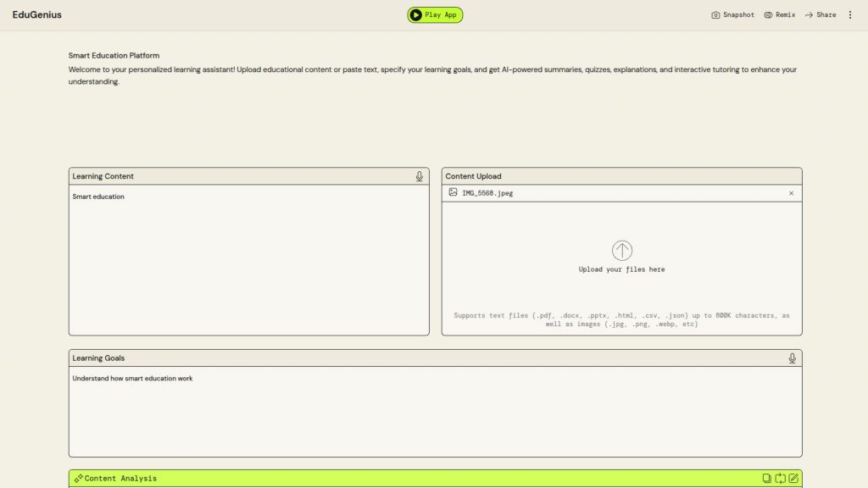Click the image file icon beside IMG_5568.jpeg
The height and width of the screenshot is (488, 868).
[453, 192]
